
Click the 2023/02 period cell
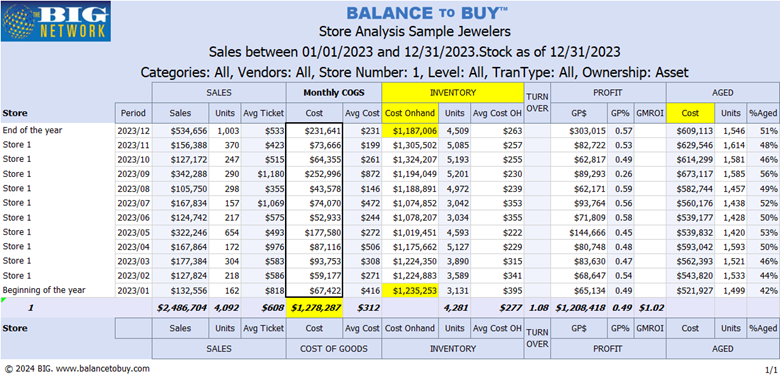pos(132,276)
